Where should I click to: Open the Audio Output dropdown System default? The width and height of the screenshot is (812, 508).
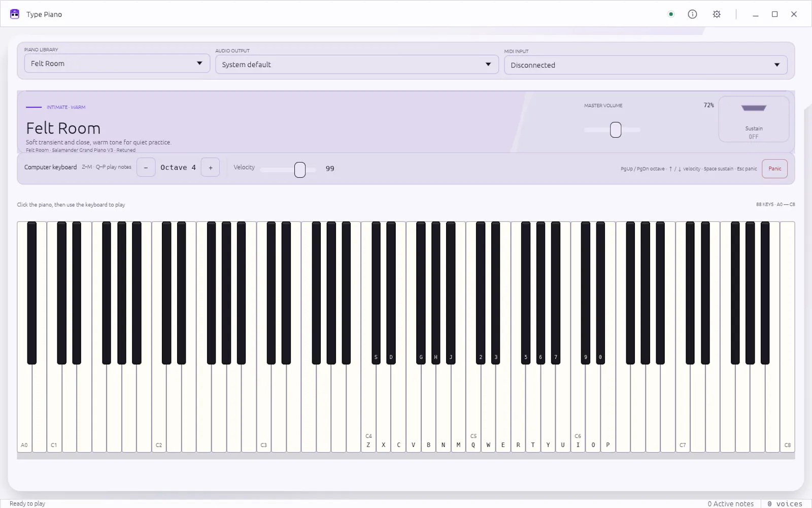pos(357,65)
